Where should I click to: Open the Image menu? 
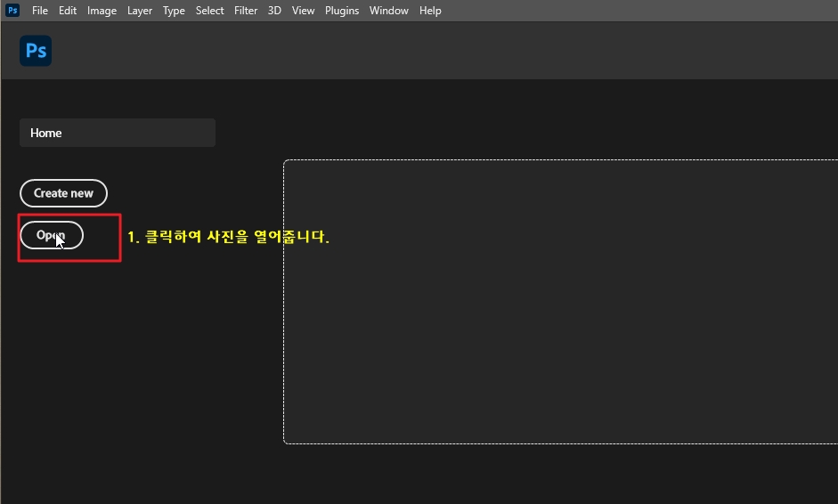(102, 11)
